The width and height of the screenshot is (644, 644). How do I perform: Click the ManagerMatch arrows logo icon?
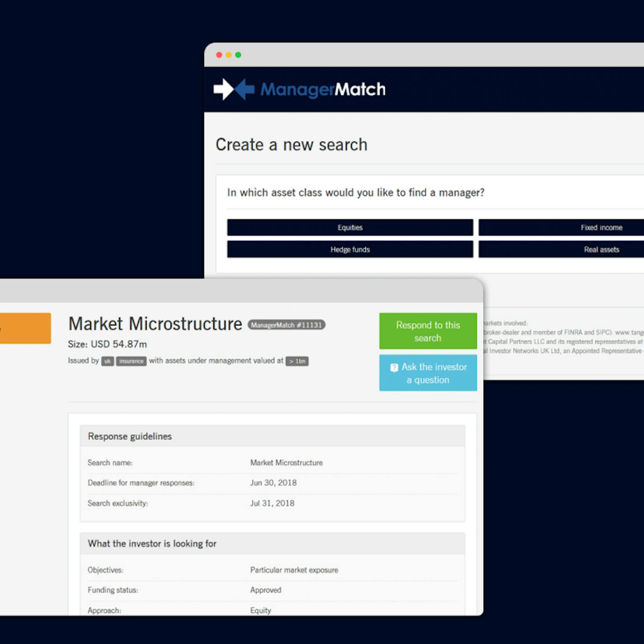(x=234, y=89)
